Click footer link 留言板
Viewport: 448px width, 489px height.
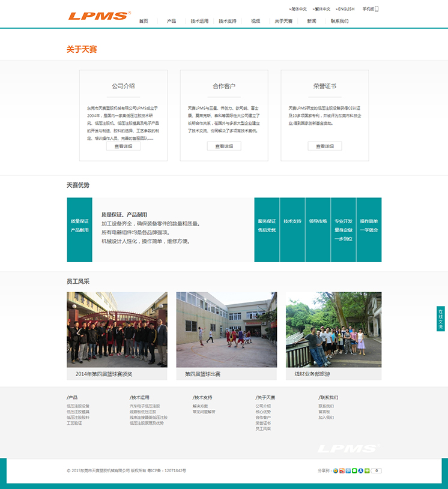(x=324, y=412)
